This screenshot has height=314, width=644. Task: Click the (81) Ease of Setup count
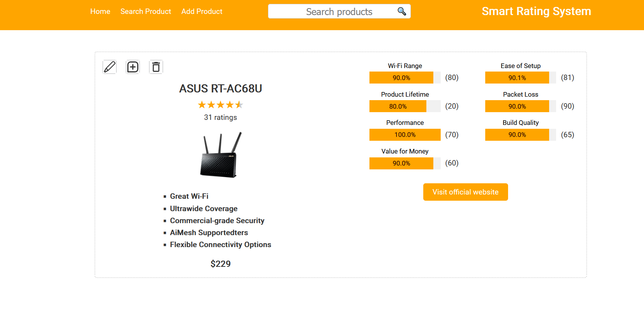(x=568, y=77)
